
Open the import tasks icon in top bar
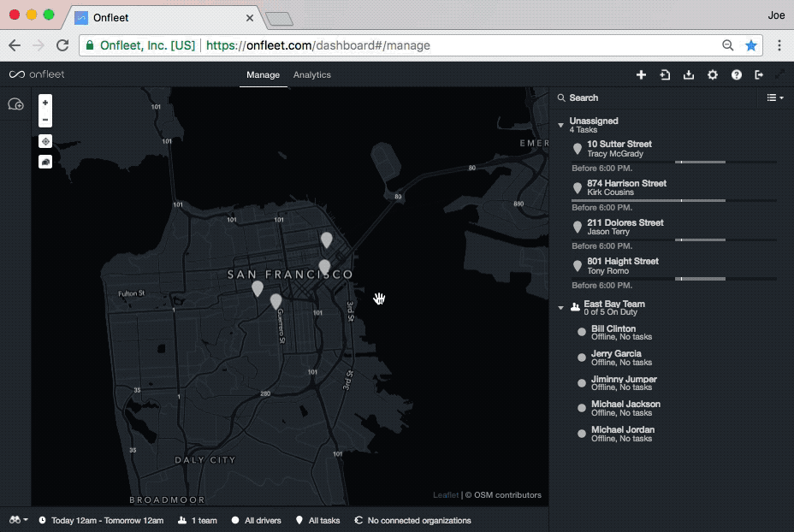[665, 75]
